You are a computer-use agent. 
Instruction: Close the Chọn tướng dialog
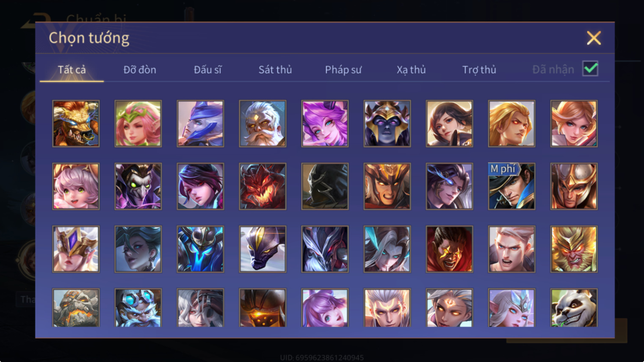coord(594,38)
